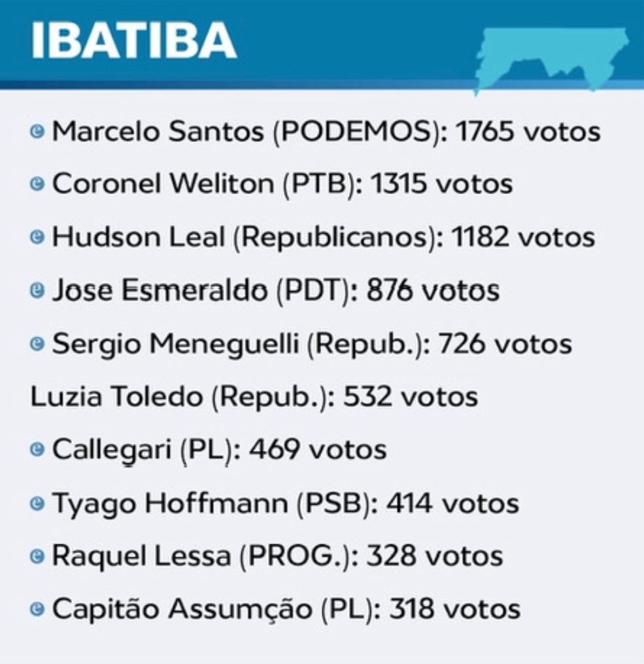Screen dimensions: 644x664
Task: Click the Sergio Meneguelli 726 votos text
Action: point(312,344)
